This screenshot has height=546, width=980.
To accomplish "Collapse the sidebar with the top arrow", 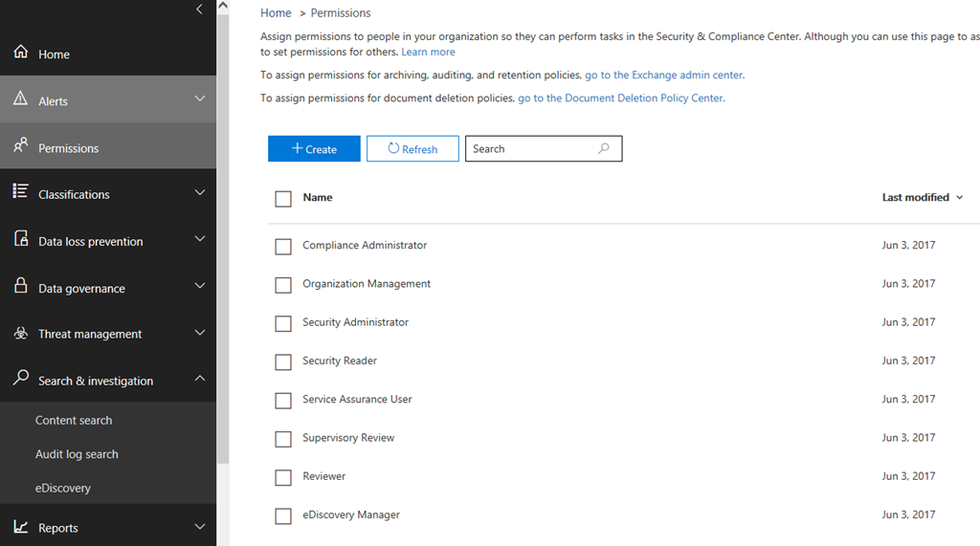I will click(x=199, y=10).
